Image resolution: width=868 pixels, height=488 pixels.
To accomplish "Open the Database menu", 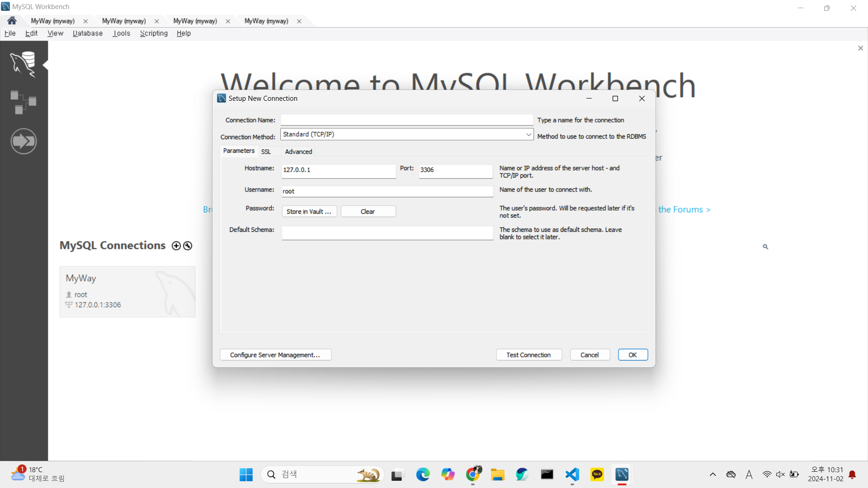I will [88, 33].
